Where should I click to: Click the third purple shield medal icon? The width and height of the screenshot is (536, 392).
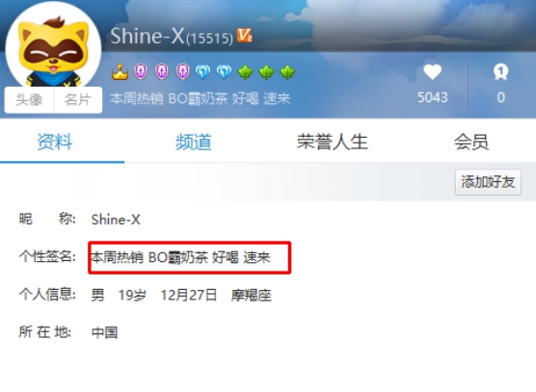tap(183, 71)
